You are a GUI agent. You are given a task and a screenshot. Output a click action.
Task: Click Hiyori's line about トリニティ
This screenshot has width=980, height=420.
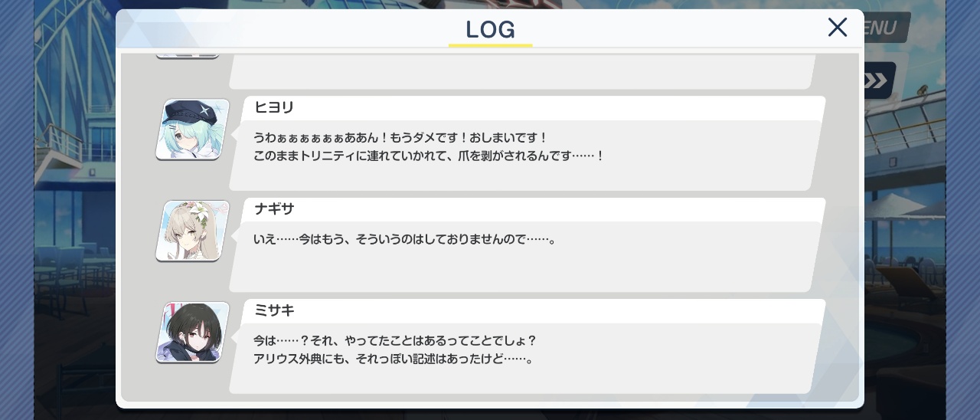(x=429, y=156)
